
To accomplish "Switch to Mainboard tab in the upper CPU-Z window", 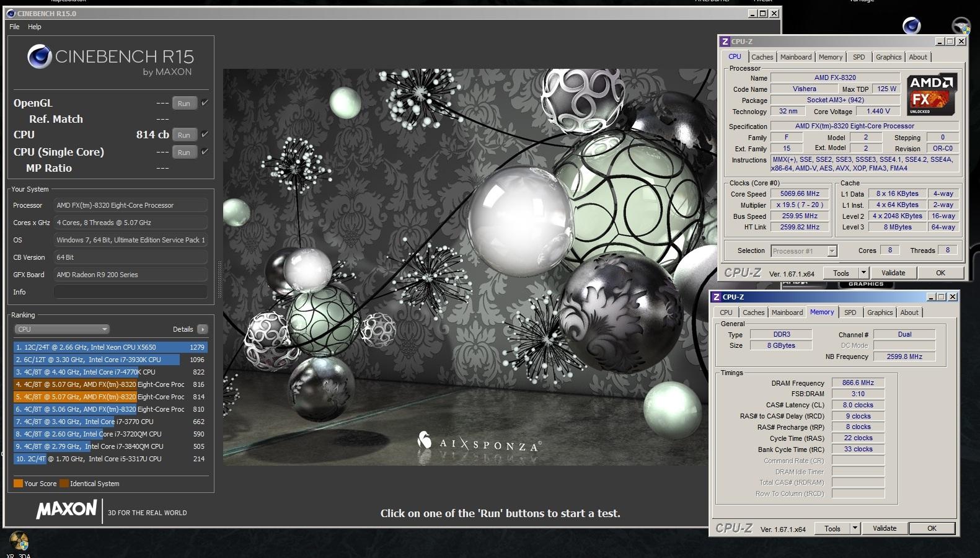I will 796,57.
